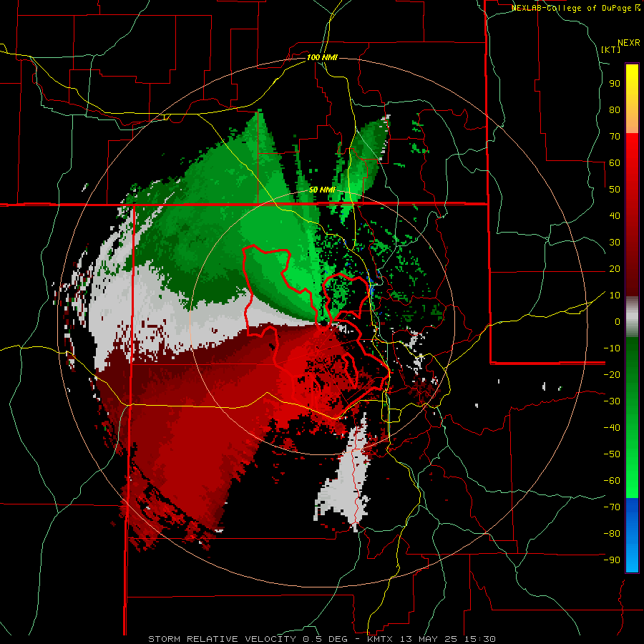Screen dimensions: 644x644
Task: Click the -90 value on the velocity scale
Action: [x=612, y=560]
